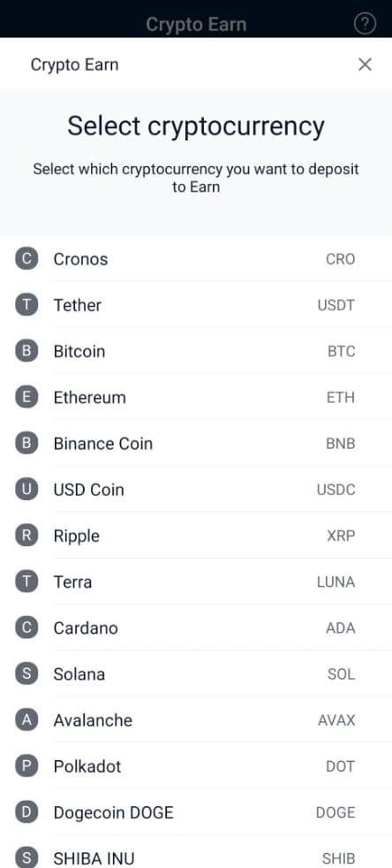Choose Binance Coin entry

[x=196, y=444]
